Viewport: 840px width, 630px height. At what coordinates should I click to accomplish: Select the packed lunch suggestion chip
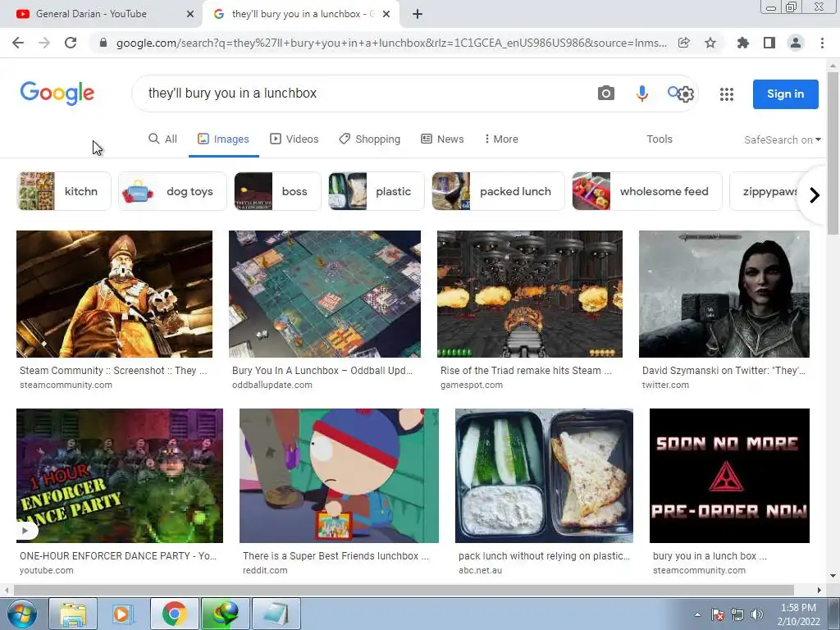click(498, 191)
